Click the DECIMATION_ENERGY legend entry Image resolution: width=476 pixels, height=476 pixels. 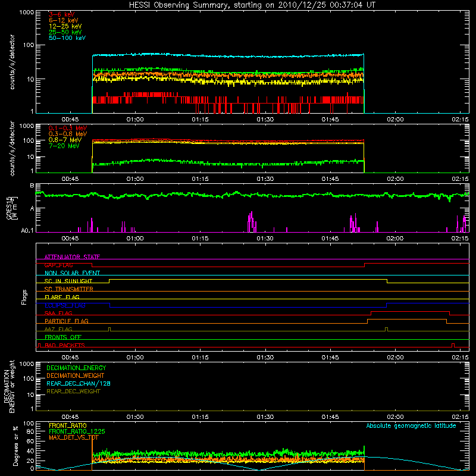click(76, 368)
